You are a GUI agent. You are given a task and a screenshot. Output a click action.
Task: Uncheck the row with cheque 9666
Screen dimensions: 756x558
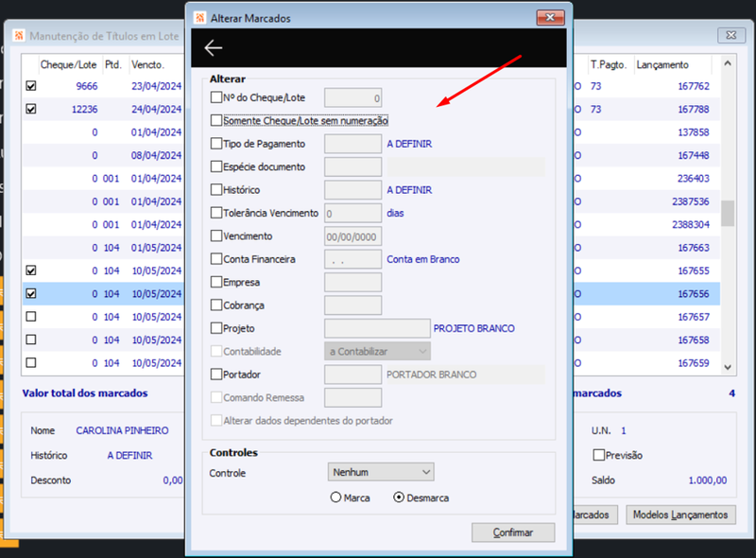tap(31, 86)
